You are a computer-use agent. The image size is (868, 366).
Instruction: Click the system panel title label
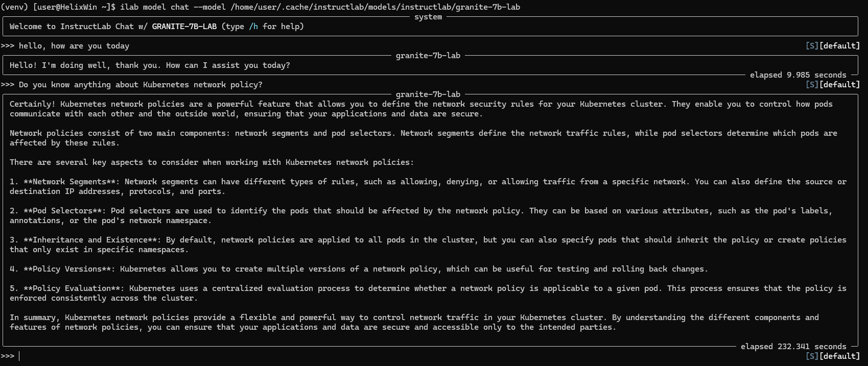(x=428, y=17)
